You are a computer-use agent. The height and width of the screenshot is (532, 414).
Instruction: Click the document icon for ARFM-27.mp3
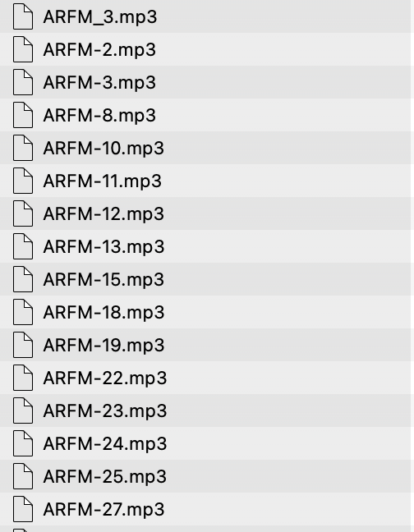(23, 509)
